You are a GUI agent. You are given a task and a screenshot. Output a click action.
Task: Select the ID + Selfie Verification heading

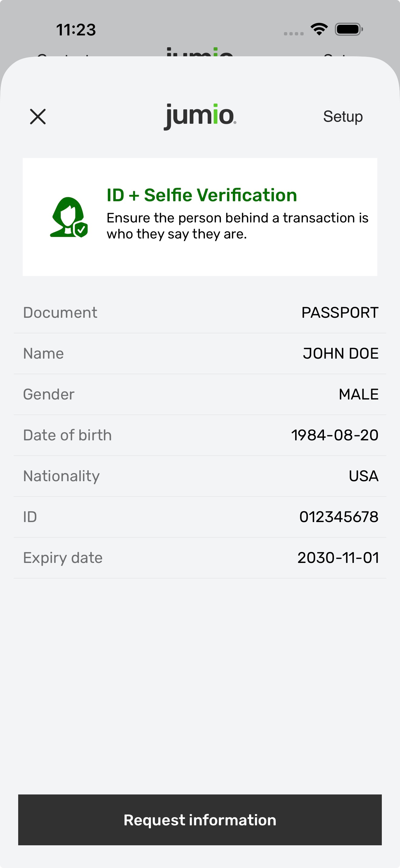202,195
